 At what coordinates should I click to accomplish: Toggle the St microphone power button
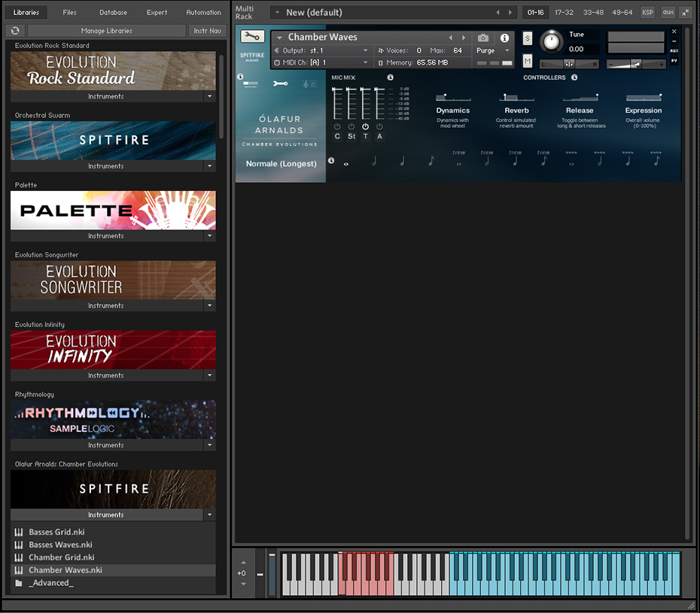352,126
